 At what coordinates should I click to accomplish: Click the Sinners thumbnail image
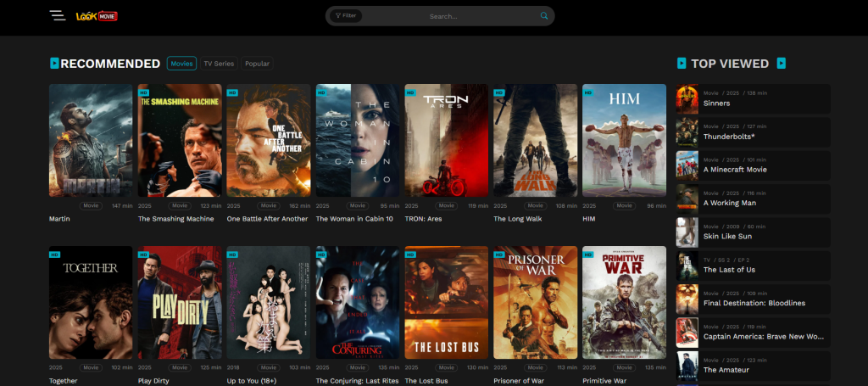pos(687,99)
